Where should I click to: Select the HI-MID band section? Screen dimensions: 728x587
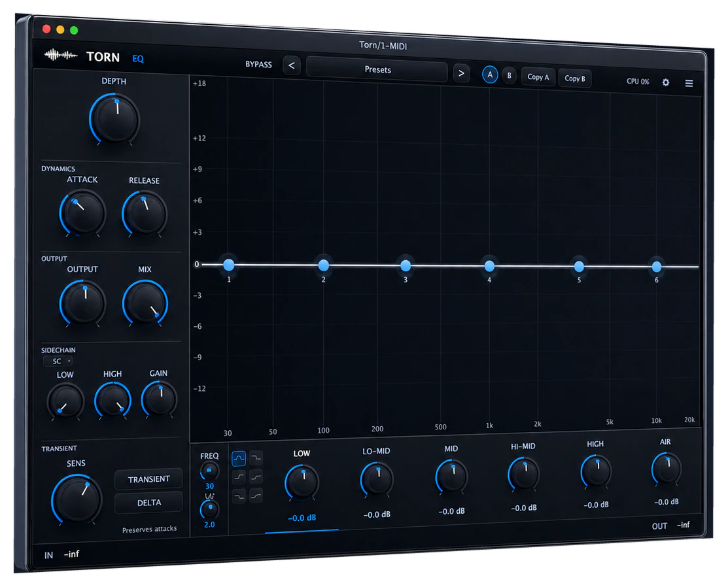523,477
